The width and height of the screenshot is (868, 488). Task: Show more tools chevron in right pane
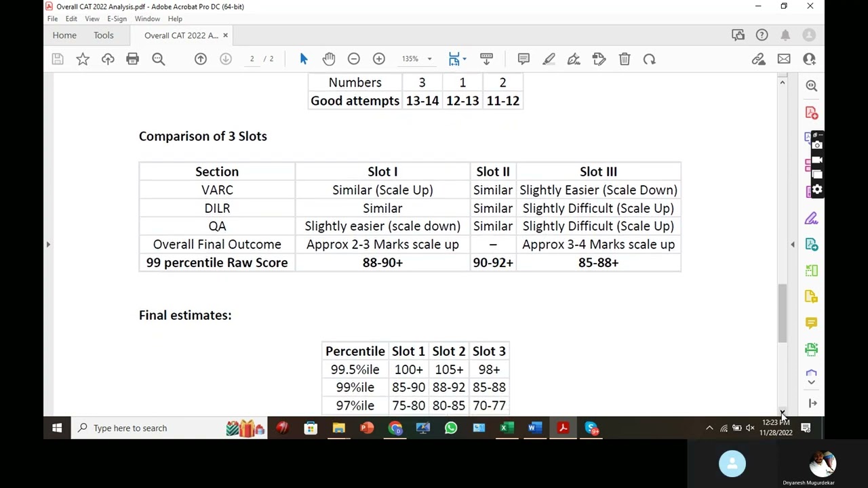tap(812, 382)
